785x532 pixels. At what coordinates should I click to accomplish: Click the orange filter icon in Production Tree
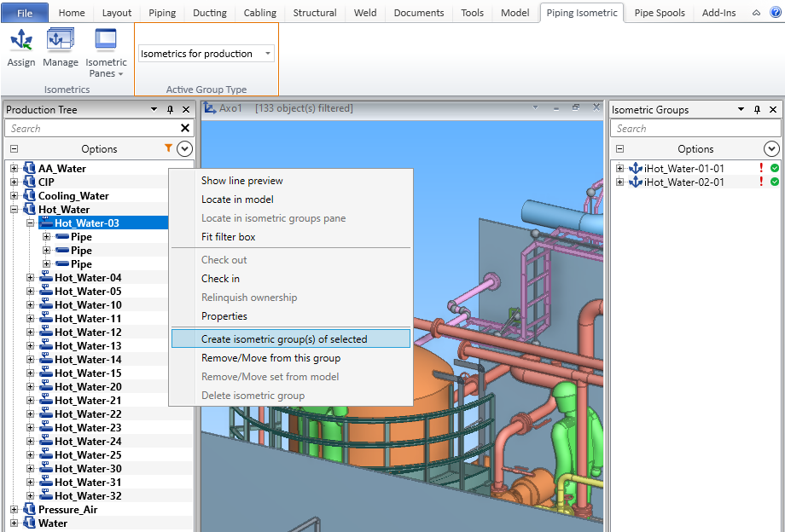click(x=168, y=148)
